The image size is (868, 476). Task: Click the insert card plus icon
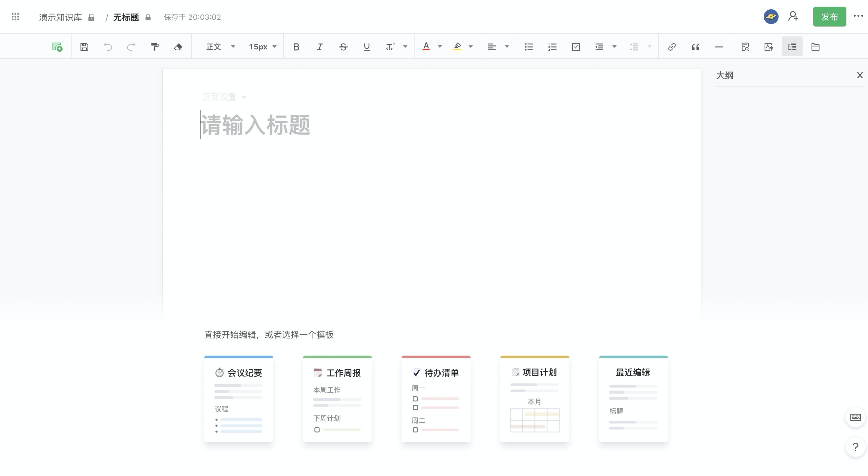[57, 47]
